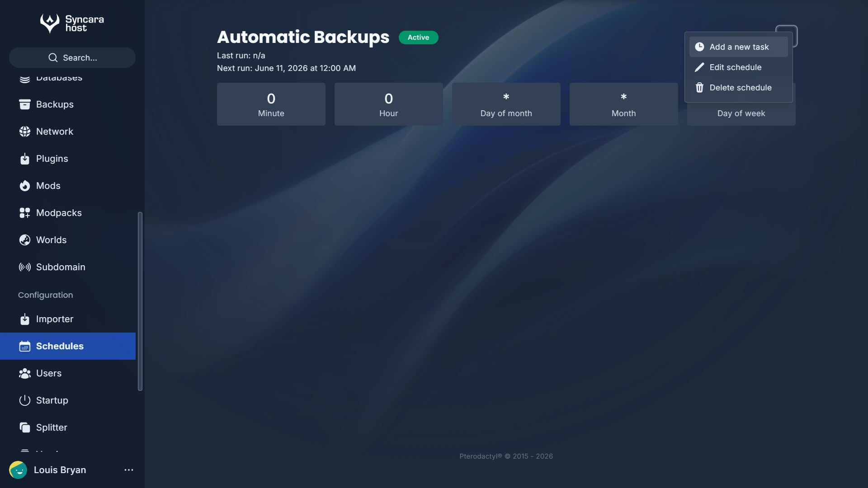Open the Plugins section
868x488 pixels.
point(68,159)
